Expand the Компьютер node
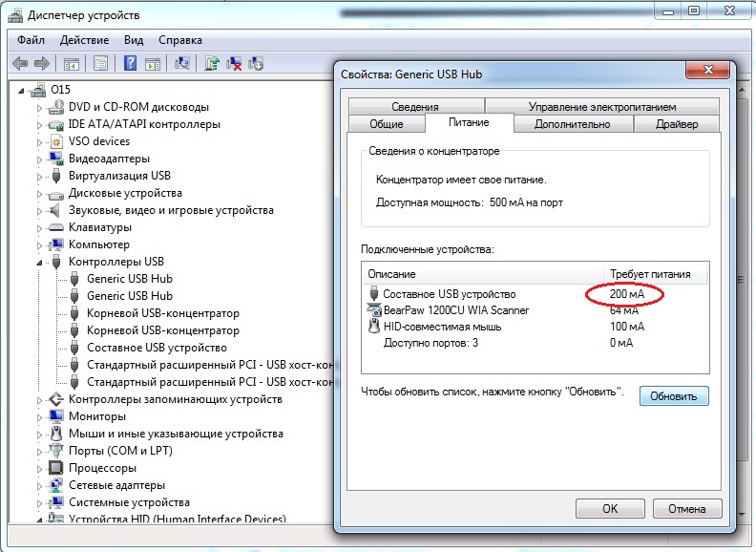 point(39,245)
